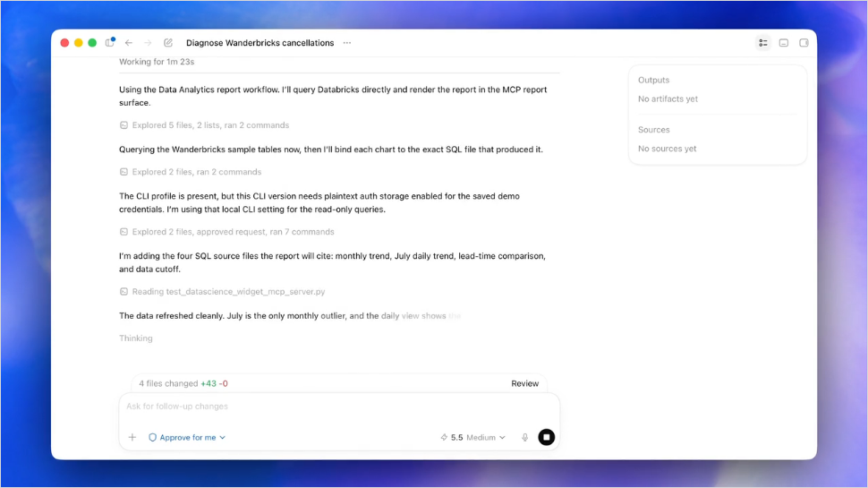The image size is (868, 488).
Task: Start a new chat with compose icon
Action: coord(168,43)
